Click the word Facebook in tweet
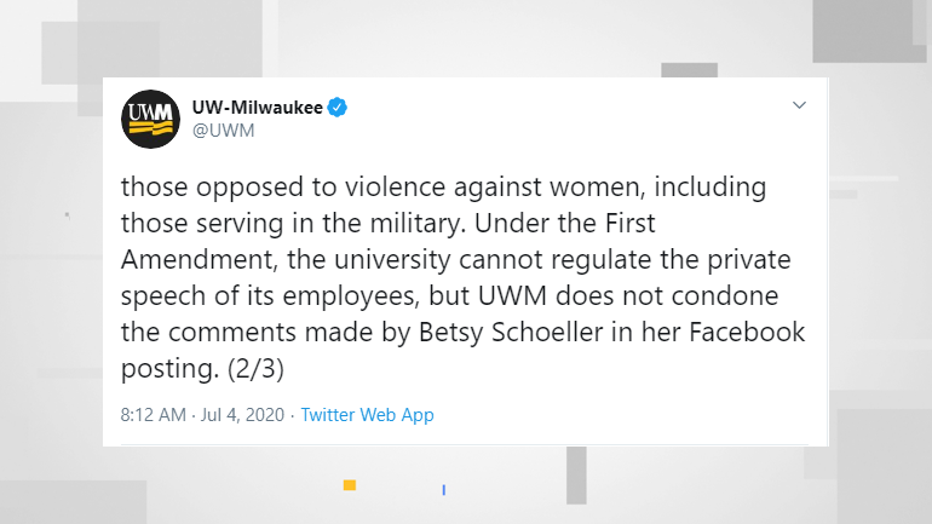This screenshot has height=524, width=932. click(x=747, y=332)
